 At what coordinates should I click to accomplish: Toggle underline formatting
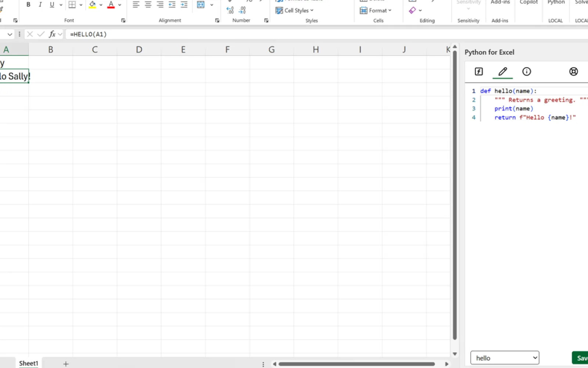pos(52,5)
